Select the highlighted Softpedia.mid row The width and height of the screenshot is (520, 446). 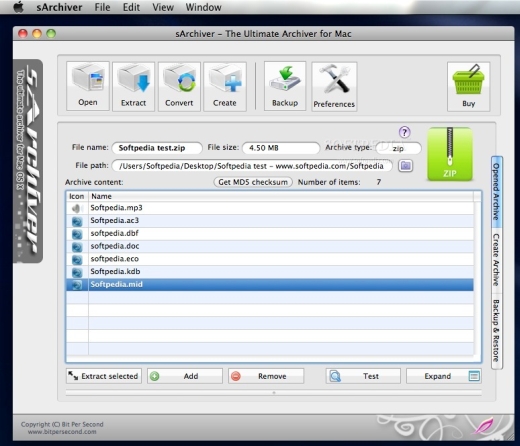click(x=270, y=284)
